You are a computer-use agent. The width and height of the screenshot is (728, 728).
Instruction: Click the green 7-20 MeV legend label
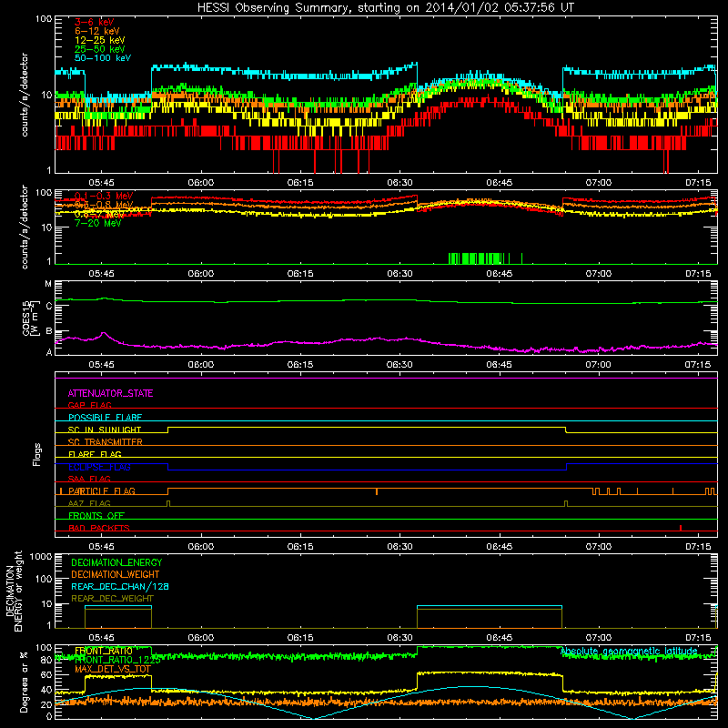click(98, 223)
